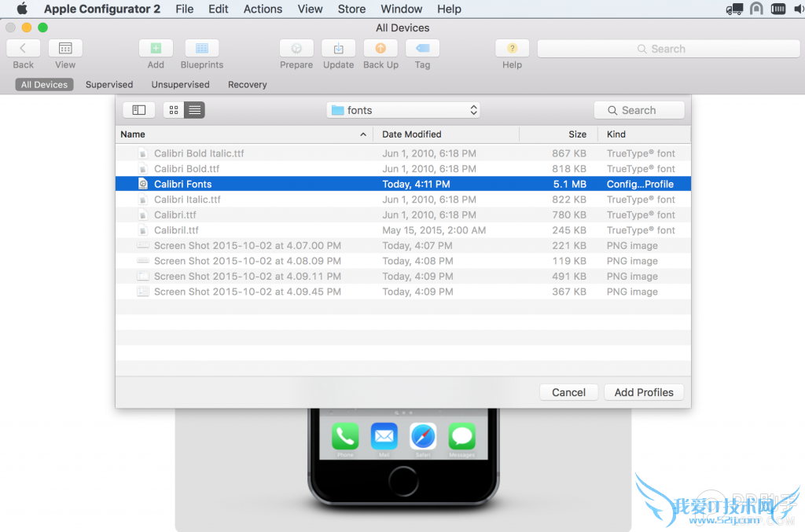Viewport: 805px width, 532px height.
Task: Switch to list view in dialog
Action: pyautogui.click(x=194, y=110)
